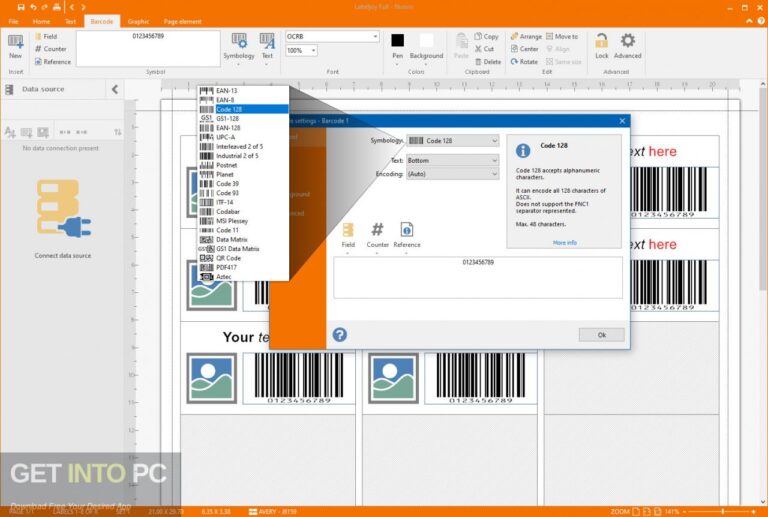Switch to the Text ribbon tab
This screenshot has width=768, height=517.
(70, 22)
